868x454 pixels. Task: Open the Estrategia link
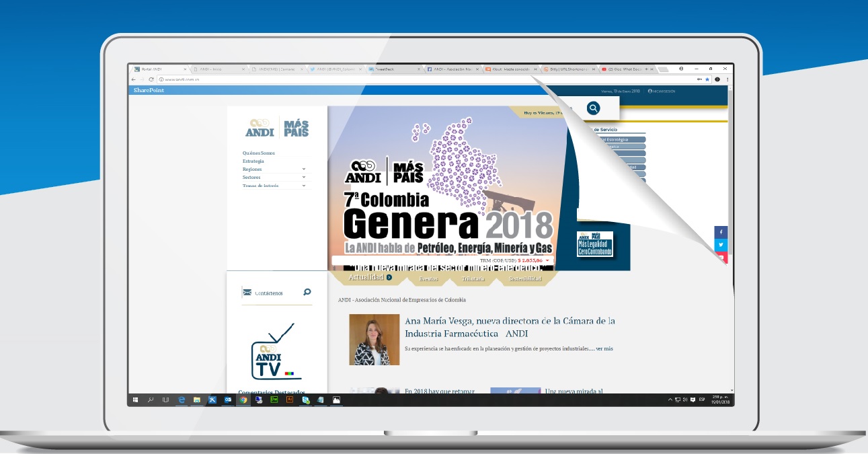tap(253, 161)
